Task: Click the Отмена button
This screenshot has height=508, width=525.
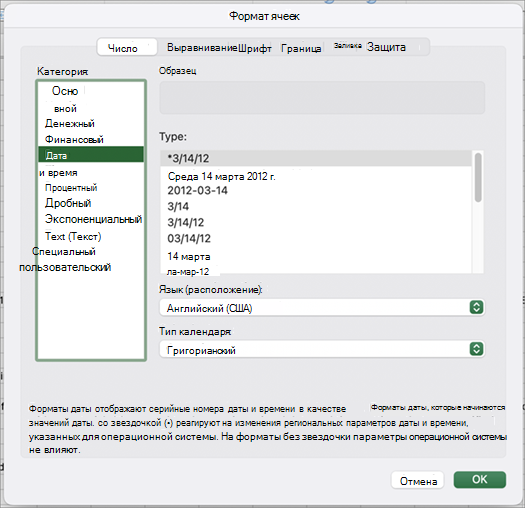Action: (418, 481)
